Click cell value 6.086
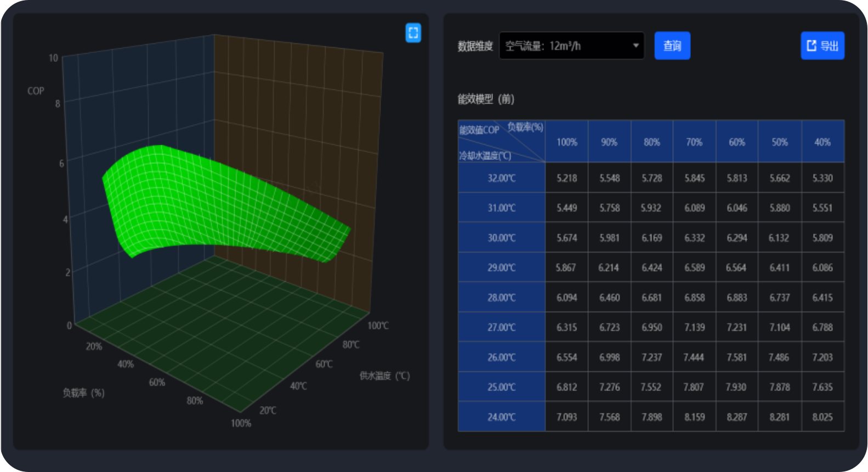Image resolution: width=868 pixels, height=472 pixels. pyautogui.click(x=822, y=268)
